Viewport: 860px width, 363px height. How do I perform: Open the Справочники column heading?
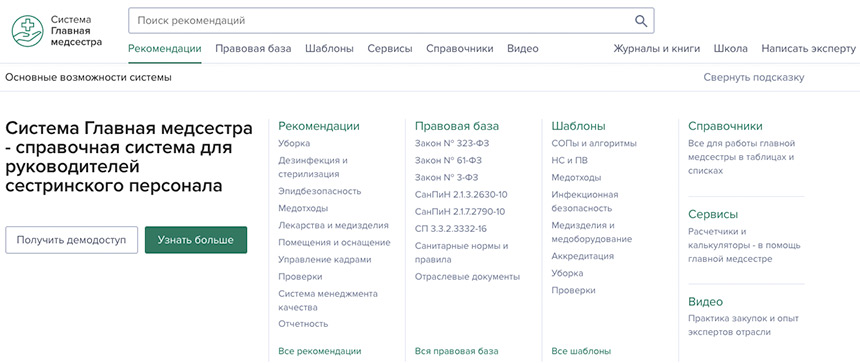click(x=725, y=126)
